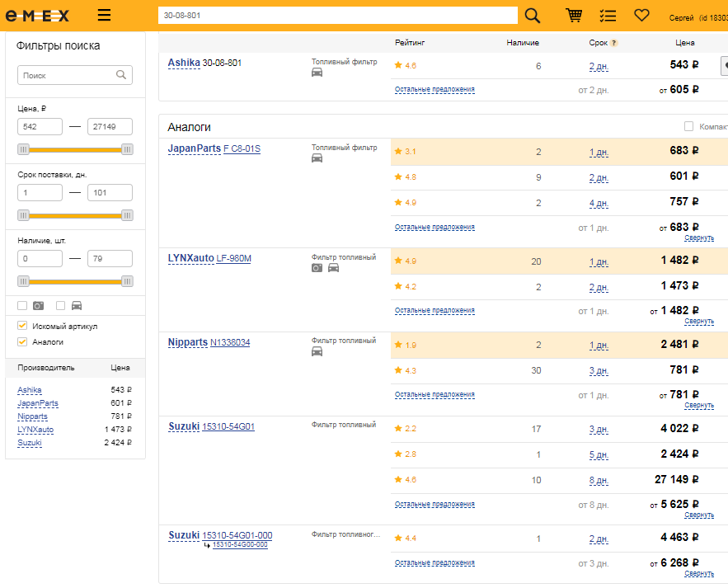Click the minimum price field 542
The width and height of the screenshot is (728, 588).
[40, 126]
